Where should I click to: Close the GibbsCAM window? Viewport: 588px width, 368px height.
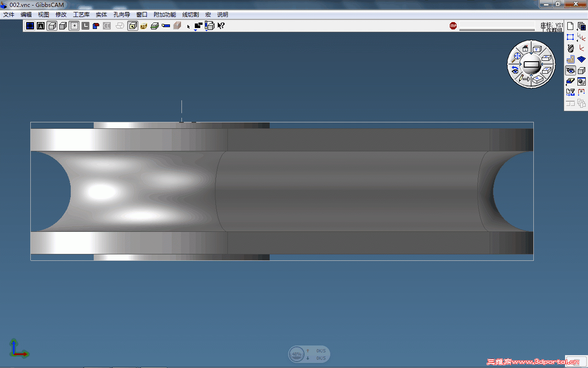pyautogui.click(x=575, y=4)
